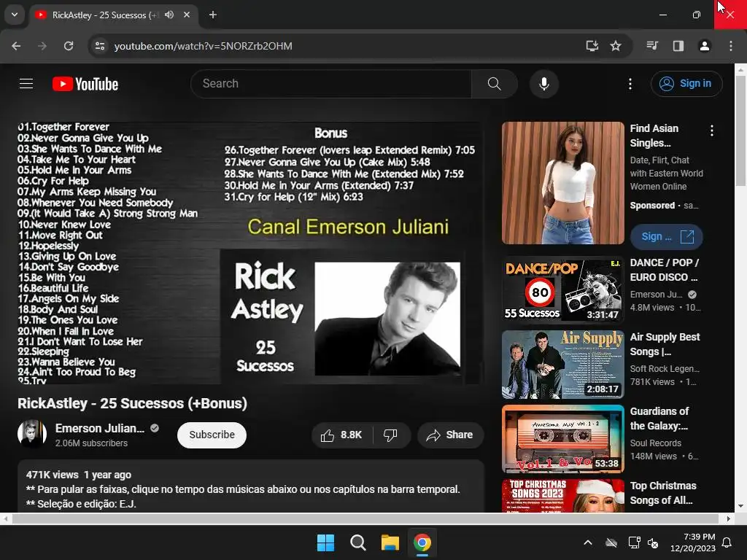Go forward in browser history
The width and height of the screenshot is (747, 560).
[42, 46]
